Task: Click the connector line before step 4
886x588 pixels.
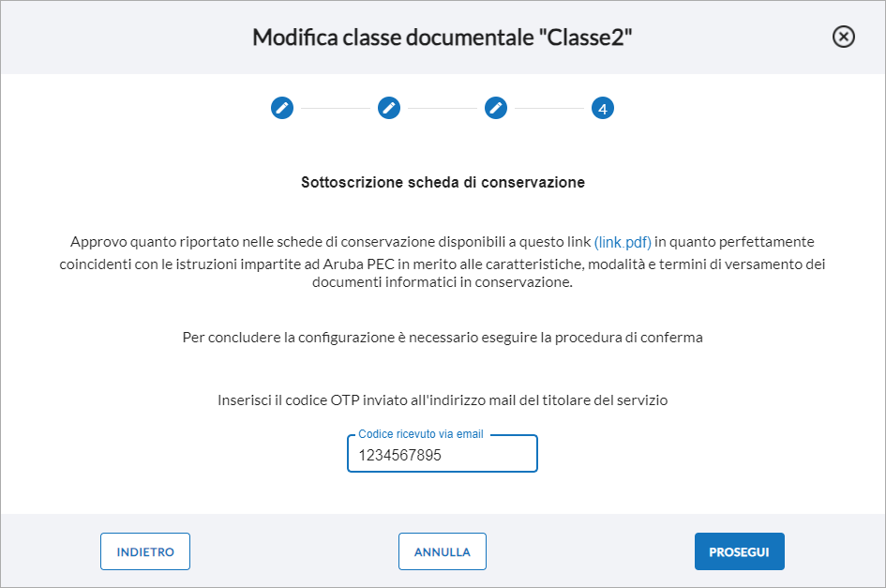Action: point(549,108)
